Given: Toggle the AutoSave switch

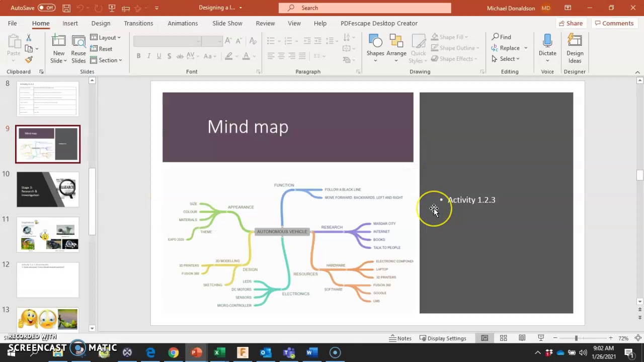Looking at the screenshot, I should click(x=46, y=8).
